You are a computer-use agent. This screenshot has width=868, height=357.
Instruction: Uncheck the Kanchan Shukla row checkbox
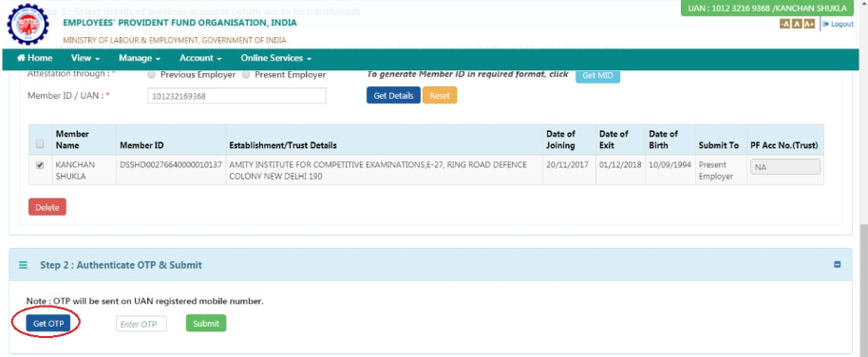40,165
